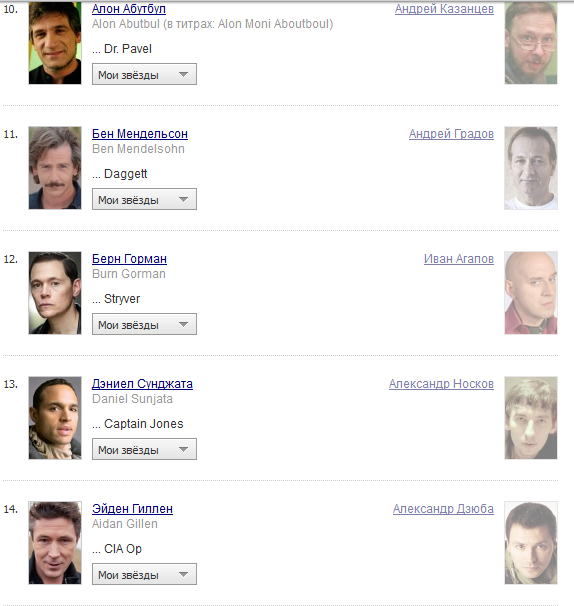Click Иван Агапов's photo thumbnail
Screen dimensions: 574x606
point(531,293)
